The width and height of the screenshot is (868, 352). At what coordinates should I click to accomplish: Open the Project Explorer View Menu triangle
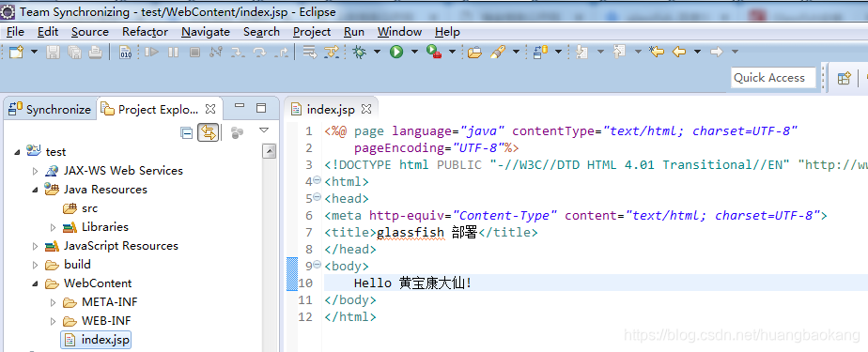coord(264,130)
